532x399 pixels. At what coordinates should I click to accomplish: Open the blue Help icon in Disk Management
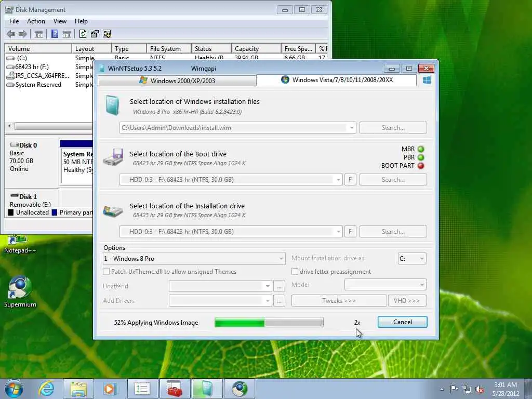[55, 34]
